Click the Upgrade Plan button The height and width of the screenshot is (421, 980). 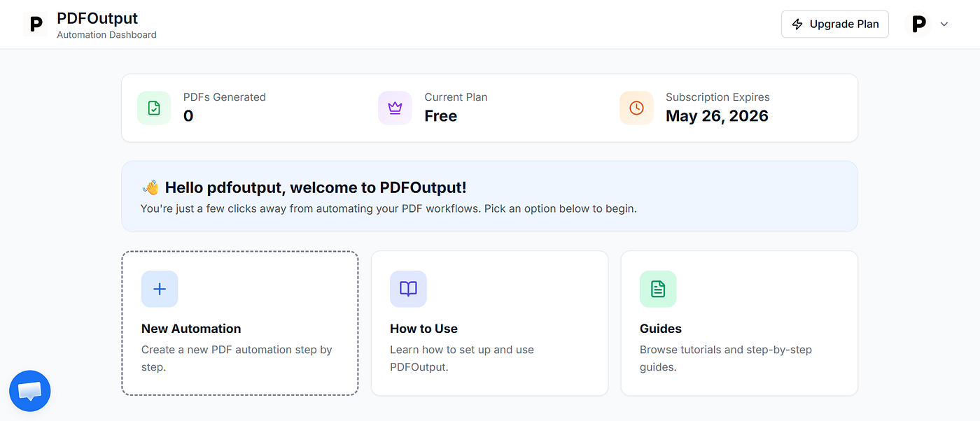[835, 24]
